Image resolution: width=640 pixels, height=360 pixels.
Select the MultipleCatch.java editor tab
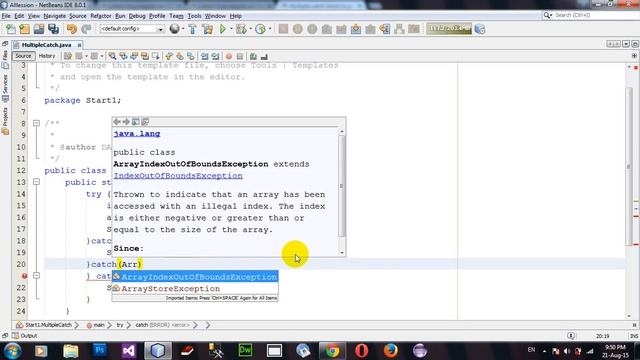(x=46, y=45)
